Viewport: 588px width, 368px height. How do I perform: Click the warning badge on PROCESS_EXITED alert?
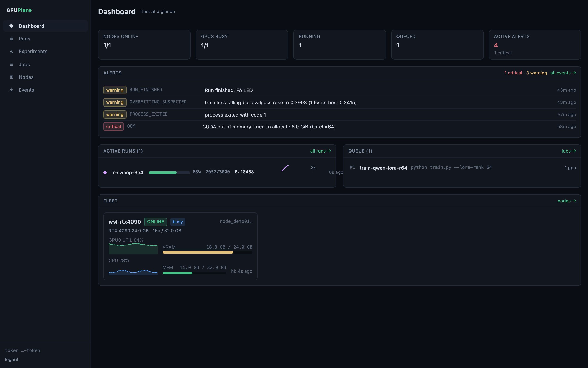(115, 115)
